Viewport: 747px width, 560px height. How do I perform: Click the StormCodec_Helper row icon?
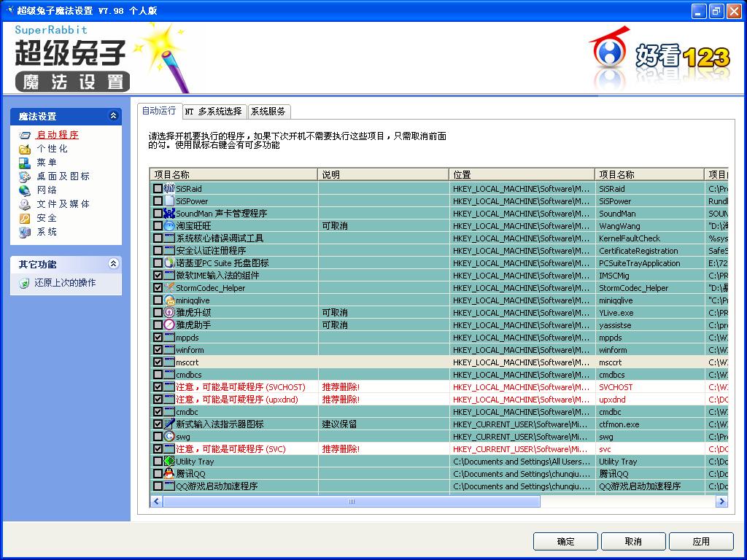click(x=169, y=287)
